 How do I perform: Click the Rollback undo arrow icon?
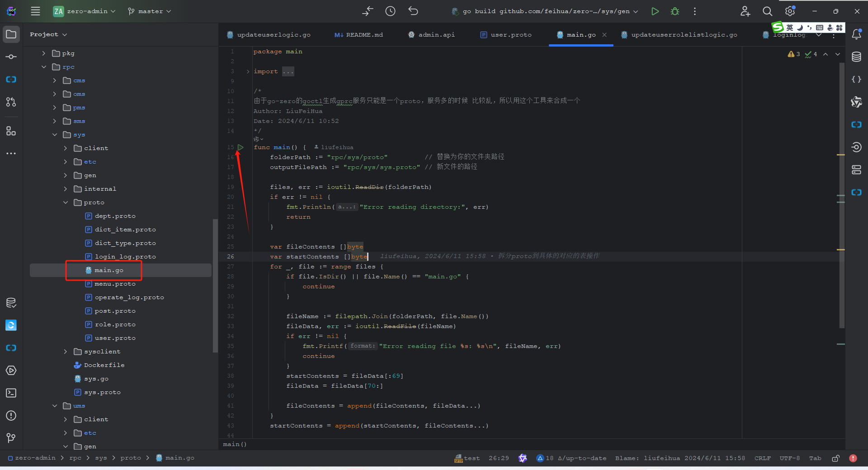[x=413, y=11]
